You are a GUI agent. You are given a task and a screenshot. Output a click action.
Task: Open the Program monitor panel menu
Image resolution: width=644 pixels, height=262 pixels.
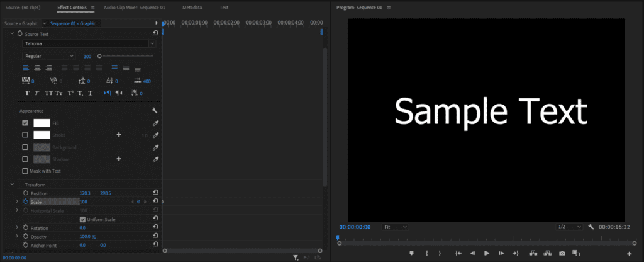coord(389,8)
